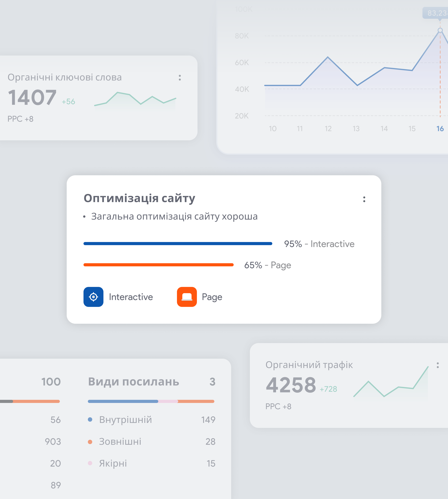Select day 16 on chart axis
The image size is (448, 499).
(440, 129)
